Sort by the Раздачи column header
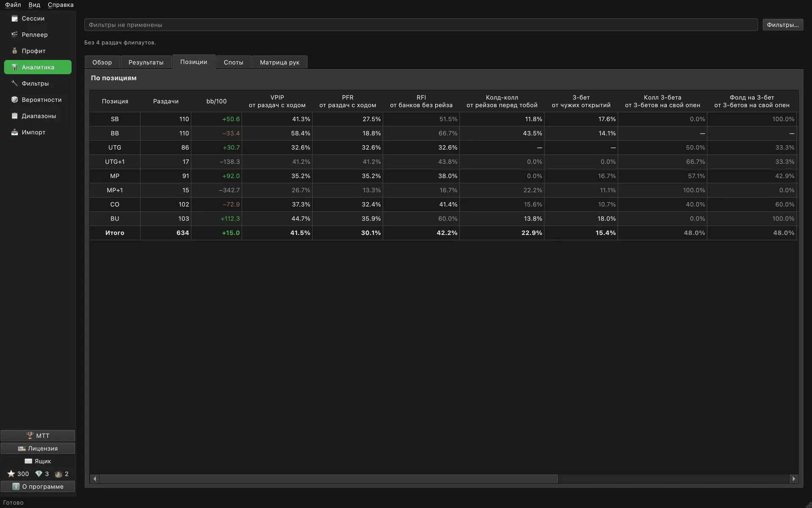812x508 pixels. pyautogui.click(x=166, y=101)
